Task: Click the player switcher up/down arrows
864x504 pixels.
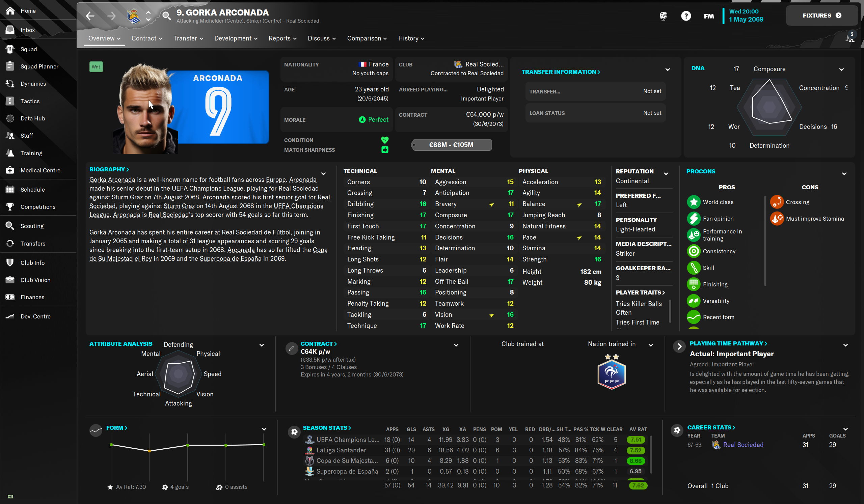Action: 148,16
